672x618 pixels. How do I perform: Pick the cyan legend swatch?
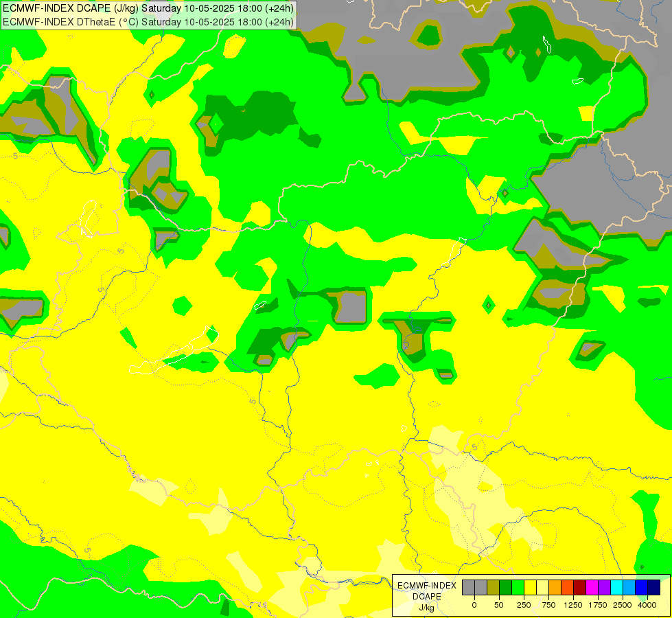(x=616, y=588)
